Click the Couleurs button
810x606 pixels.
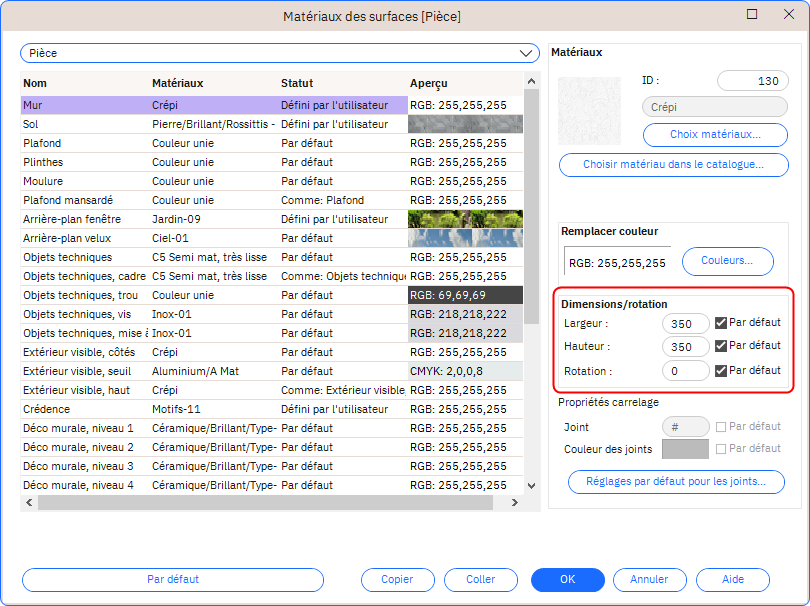click(727, 262)
